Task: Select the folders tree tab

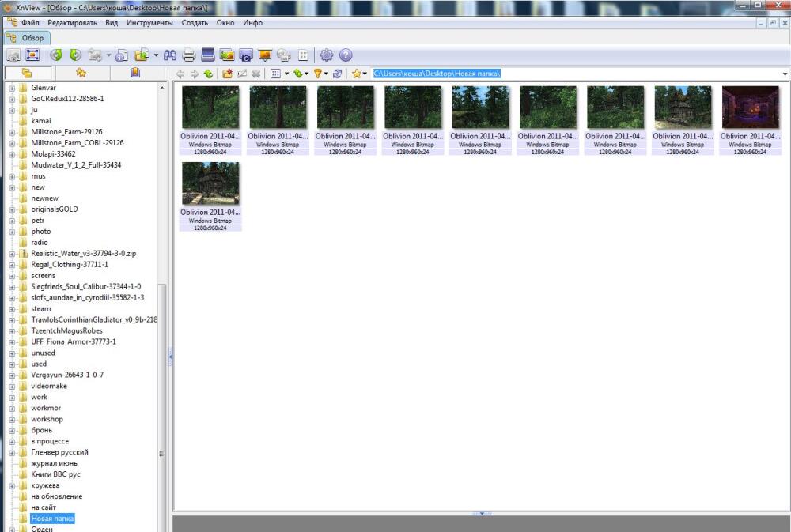Action: (x=27, y=73)
